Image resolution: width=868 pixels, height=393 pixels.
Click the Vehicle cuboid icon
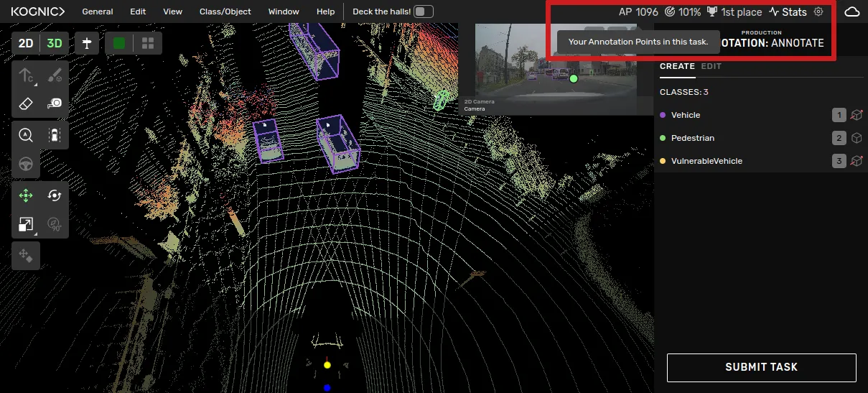coord(856,115)
